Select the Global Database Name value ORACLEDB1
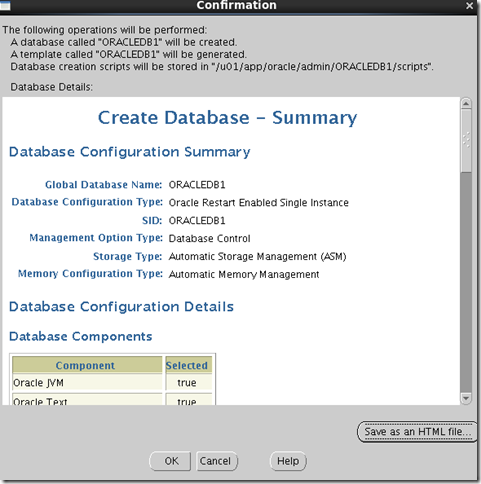481x484 pixels. tap(197, 185)
